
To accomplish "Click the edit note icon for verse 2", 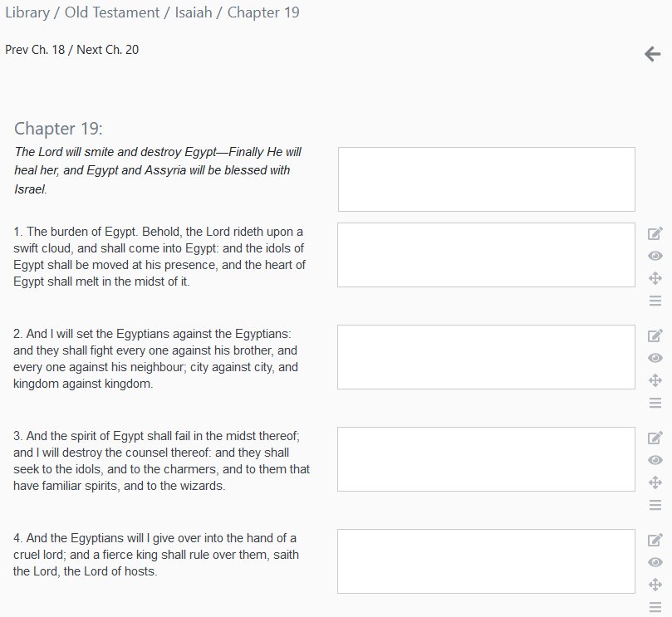I will (655, 336).
